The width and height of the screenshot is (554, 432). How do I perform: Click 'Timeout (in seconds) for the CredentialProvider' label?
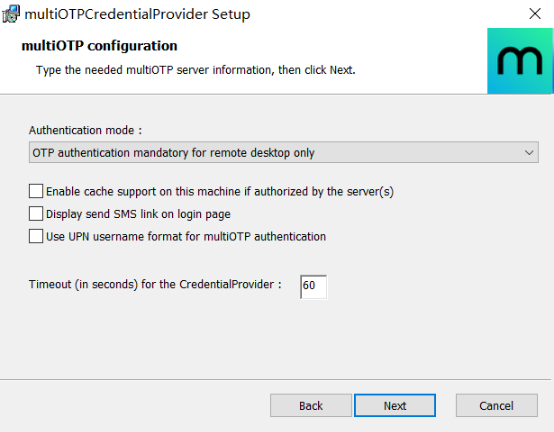pos(155,284)
